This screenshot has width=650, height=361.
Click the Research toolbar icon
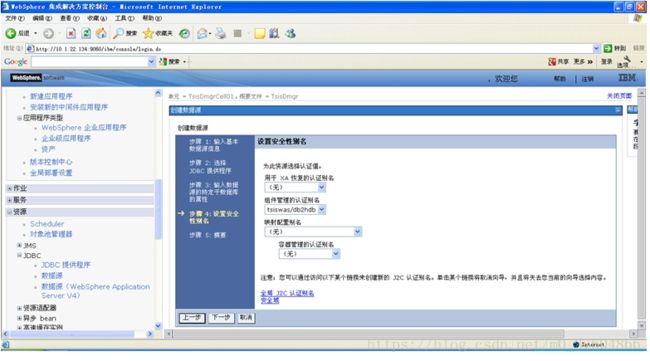274,33
